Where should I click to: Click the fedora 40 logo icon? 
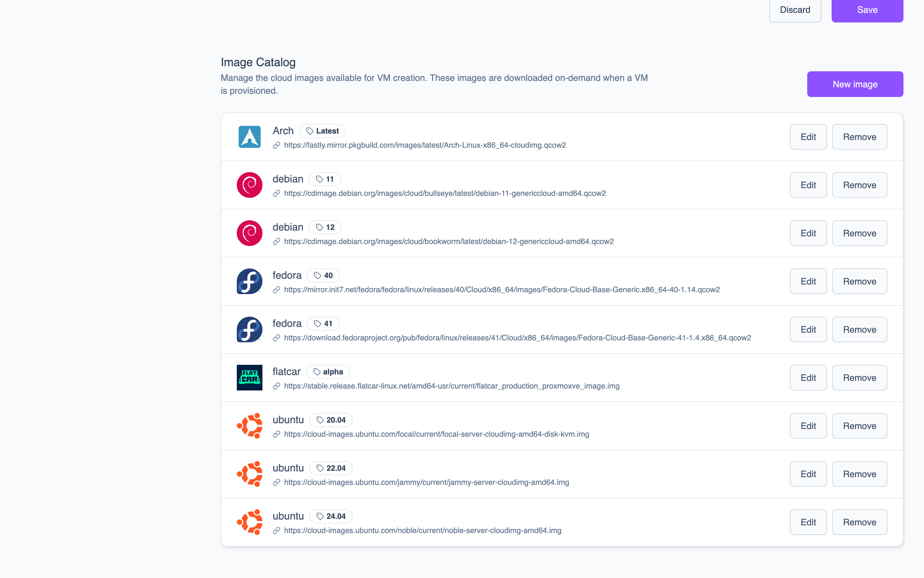[249, 281]
